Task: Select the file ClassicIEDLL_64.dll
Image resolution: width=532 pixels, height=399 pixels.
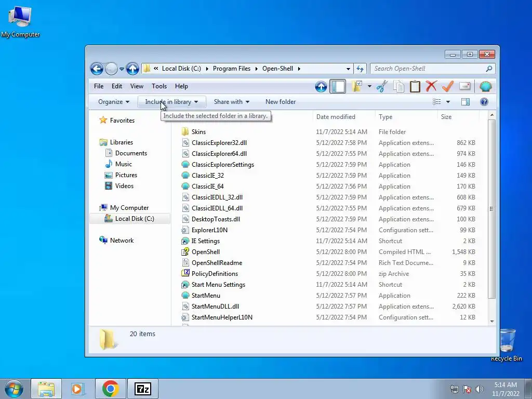Action: (217, 208)
